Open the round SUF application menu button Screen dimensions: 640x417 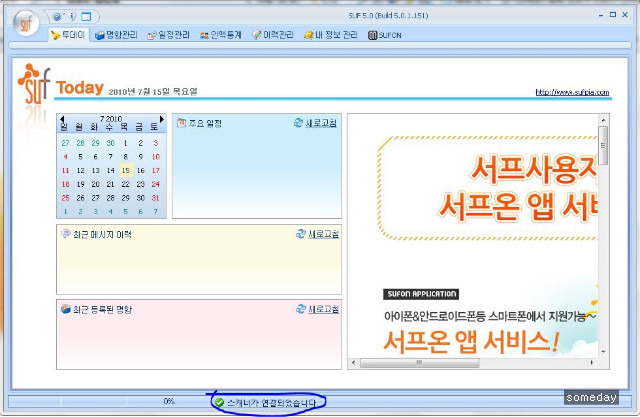[26, 23]
